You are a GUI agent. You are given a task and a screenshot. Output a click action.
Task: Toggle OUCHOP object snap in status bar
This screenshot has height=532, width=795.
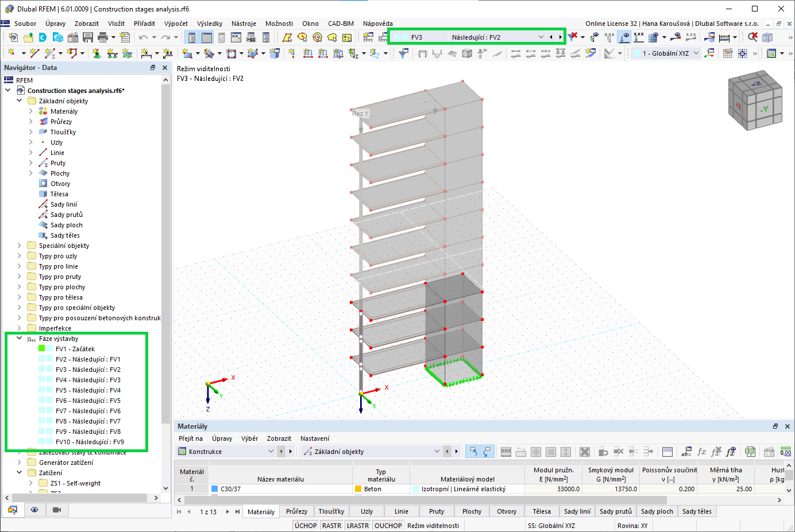click(x=388, y=526)
